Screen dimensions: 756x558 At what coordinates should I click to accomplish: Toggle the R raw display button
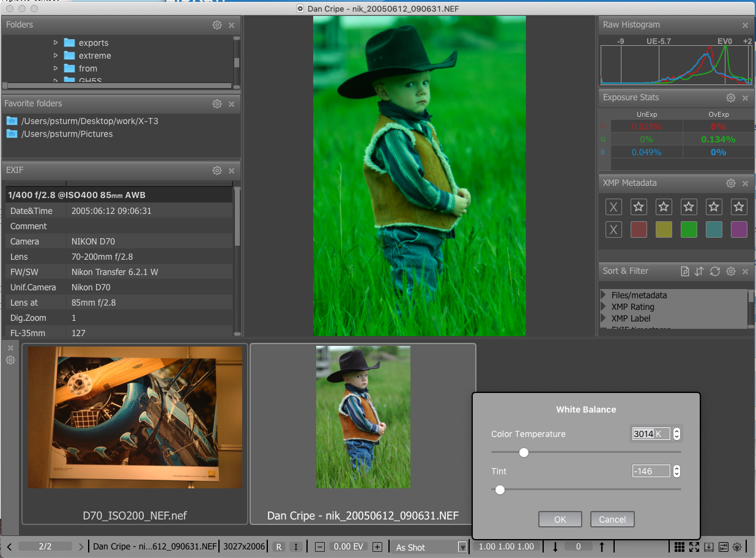tap(279, 547)
